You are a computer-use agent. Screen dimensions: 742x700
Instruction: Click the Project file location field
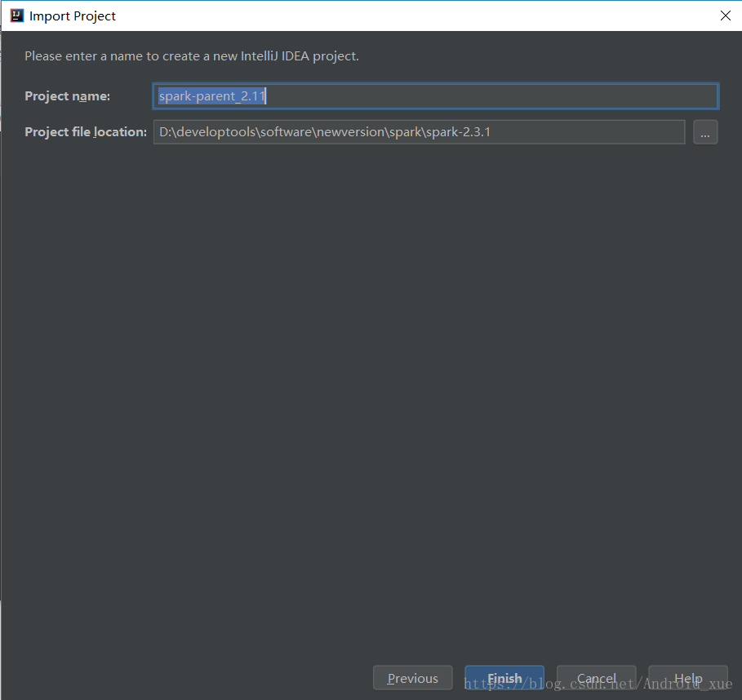click(419, 132)
